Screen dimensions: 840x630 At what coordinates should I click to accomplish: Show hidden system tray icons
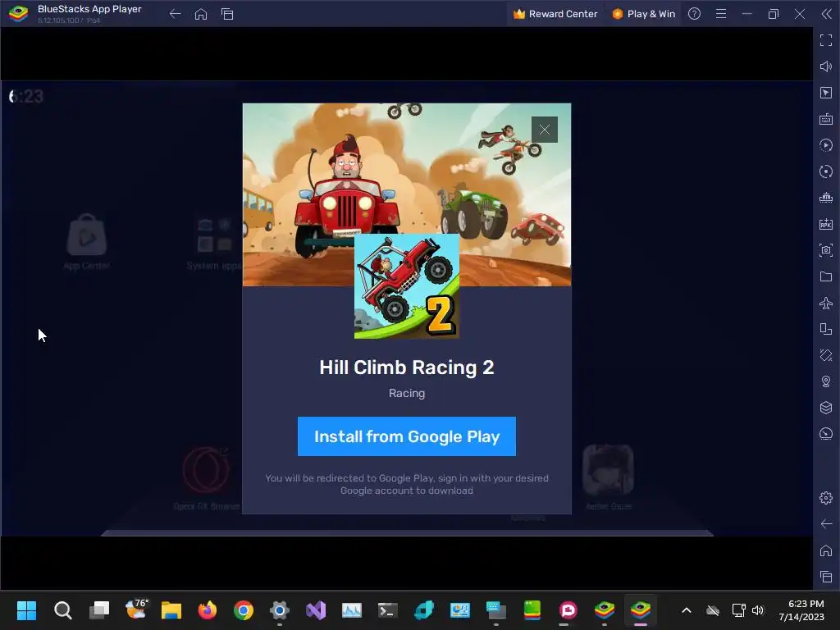687,610
